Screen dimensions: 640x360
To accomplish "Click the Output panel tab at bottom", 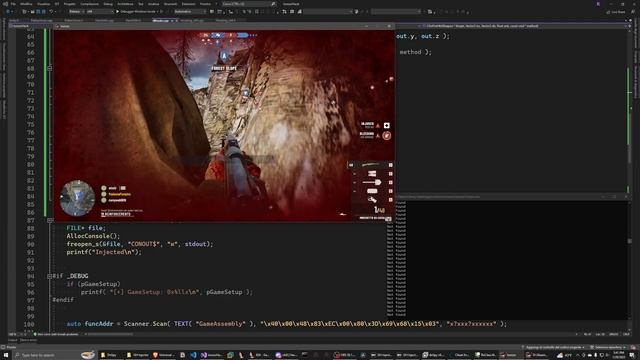I will [13, 340].
